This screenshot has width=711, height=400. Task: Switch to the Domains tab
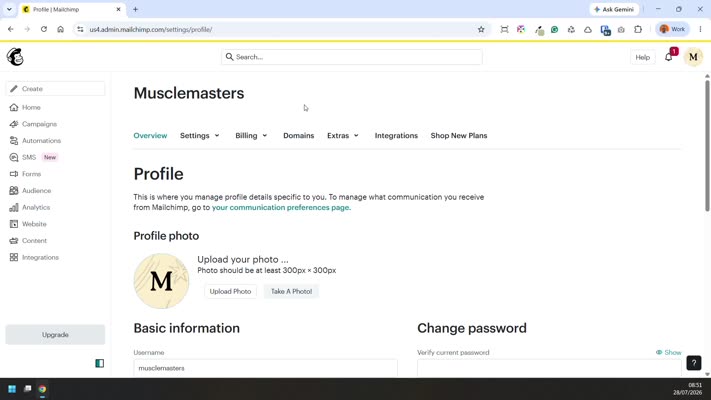point(298,136)
